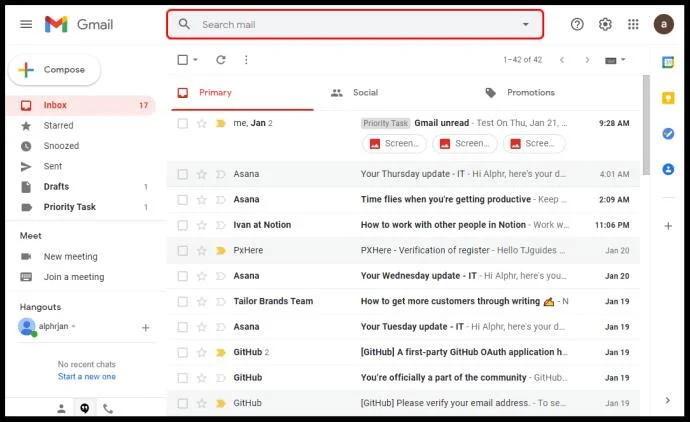Open Hangouts contacts person icon
The width and height of the screenshot is (690, 422).
click(x=61, y=409)
